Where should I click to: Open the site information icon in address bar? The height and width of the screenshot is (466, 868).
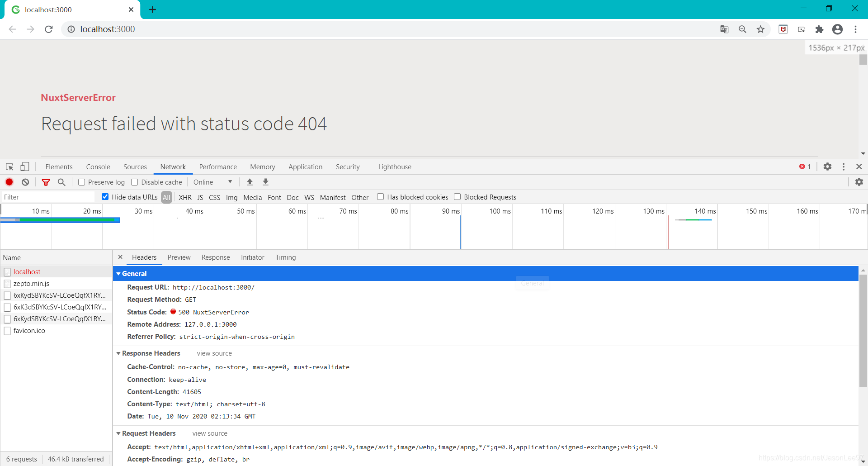pos(71,29)
